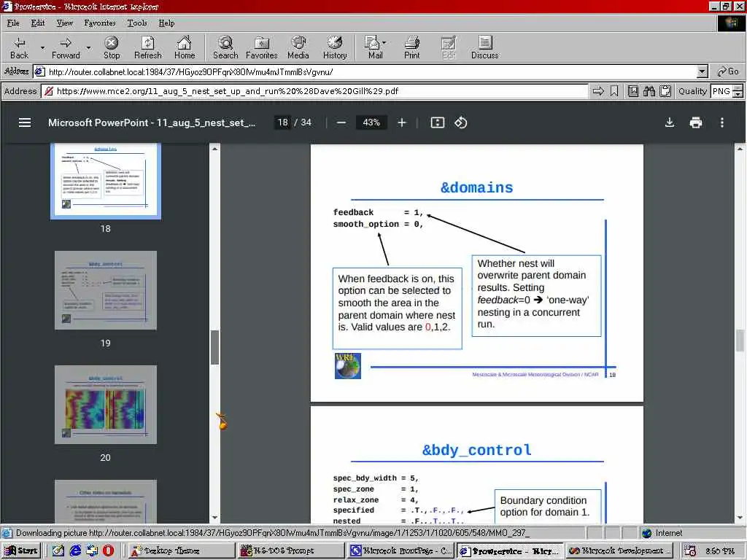Rotate the PDF counterclockwise
The height and width of the screenshot is (560, 747).
pyautogui.click(x=461, y=122)
